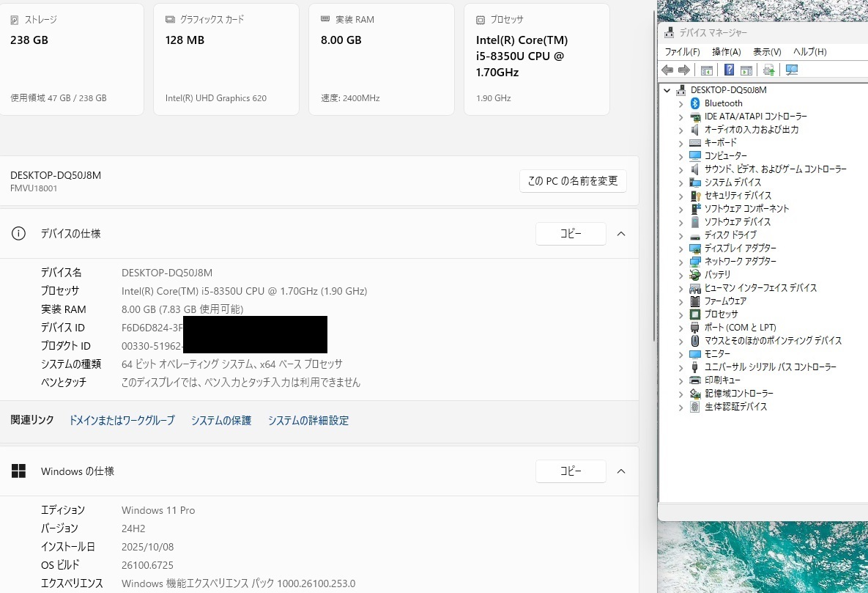Collapse the DESKTOP-DQ50J8M root node chevron
The height and width of the screenshot is (593, 868).
point(667,90)
